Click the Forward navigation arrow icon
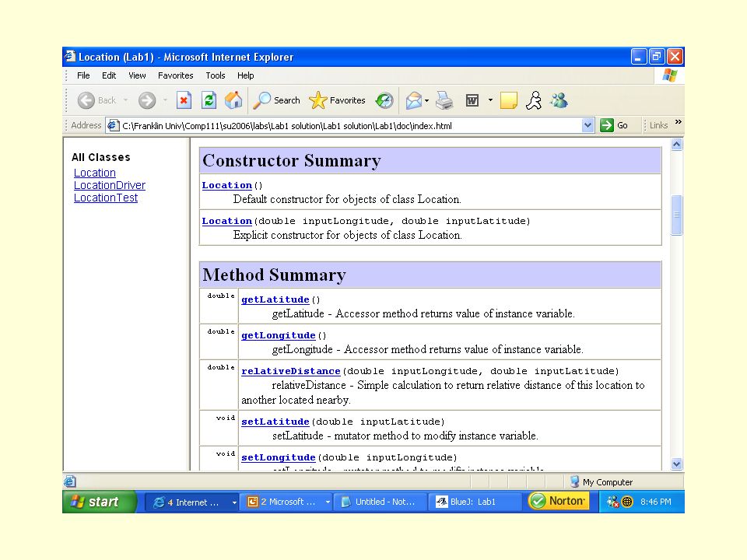Screen dimensions: 747x560 click(147, 100)
